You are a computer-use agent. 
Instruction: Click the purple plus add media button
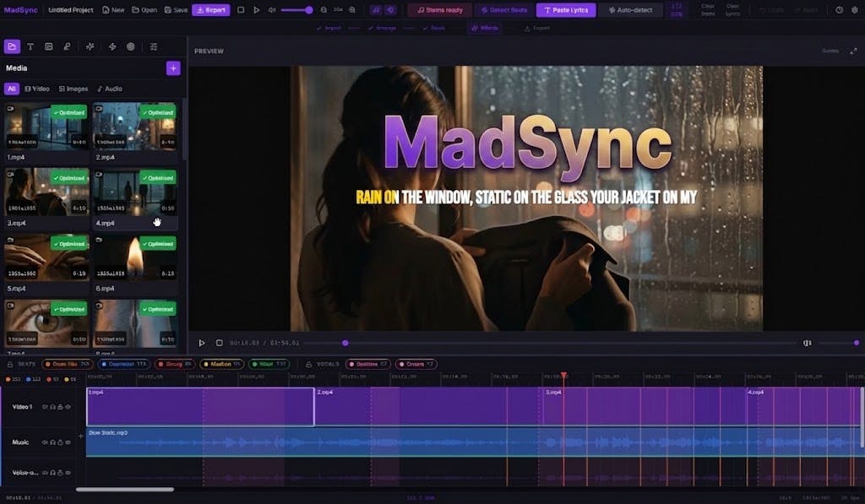point(173,68)
